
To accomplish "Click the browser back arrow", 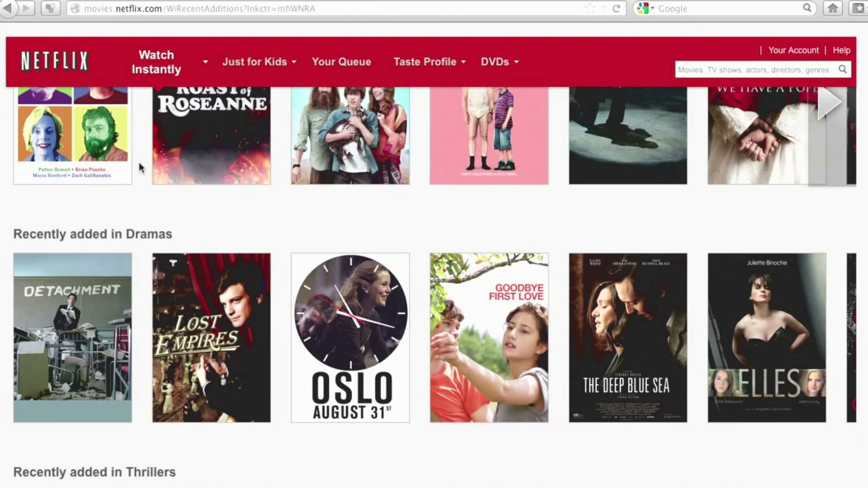I will point(8,8).
